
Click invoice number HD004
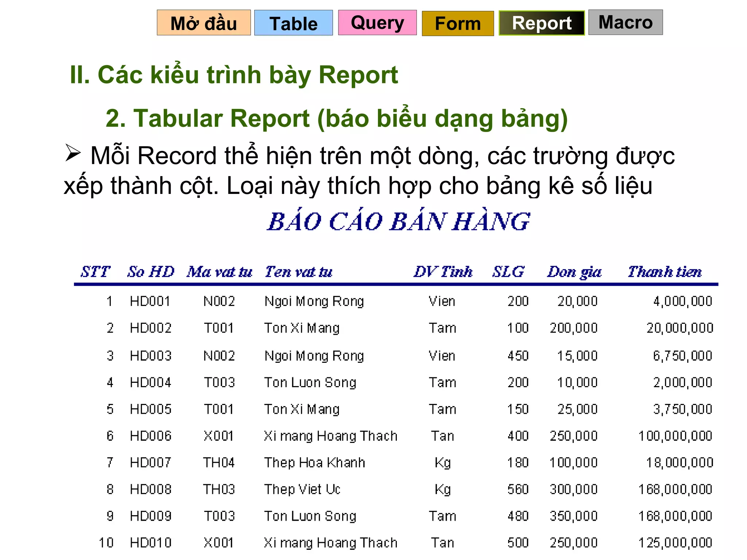click(150, 382)
